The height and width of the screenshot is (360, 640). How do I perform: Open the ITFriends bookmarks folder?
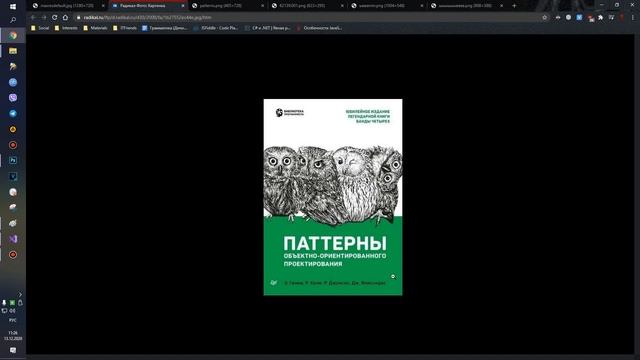tap(125, 28)
